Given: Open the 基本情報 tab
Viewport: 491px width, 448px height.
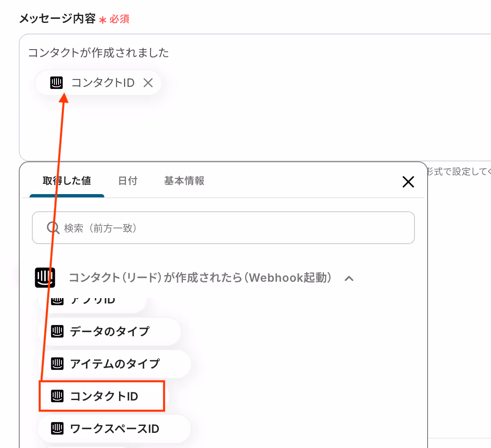Looking at the screenshot, I should tap(184, 181).
